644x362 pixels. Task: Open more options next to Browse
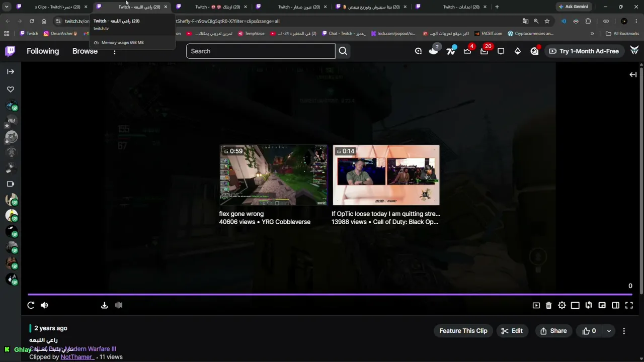(114, 51)
